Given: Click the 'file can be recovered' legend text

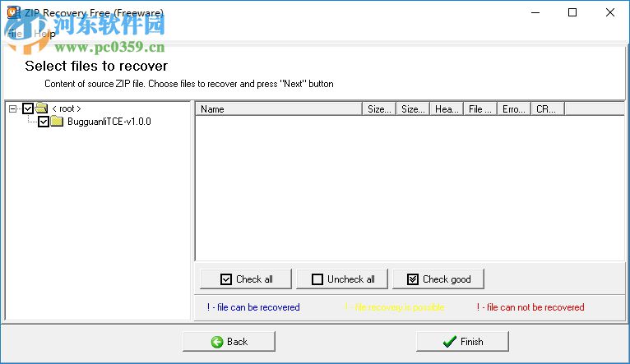Looking at the screenshot, I should coord(253,307).
